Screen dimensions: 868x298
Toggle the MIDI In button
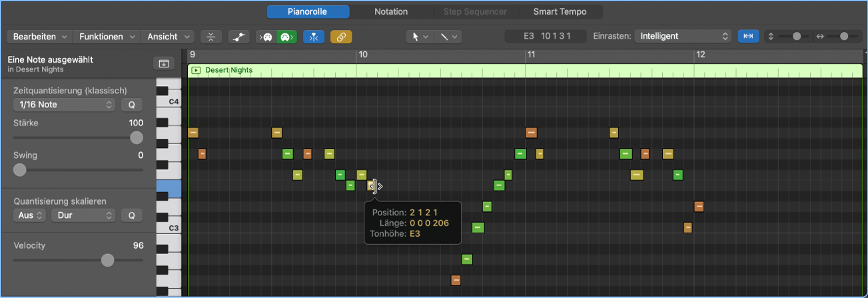click(x=266, y=37)
